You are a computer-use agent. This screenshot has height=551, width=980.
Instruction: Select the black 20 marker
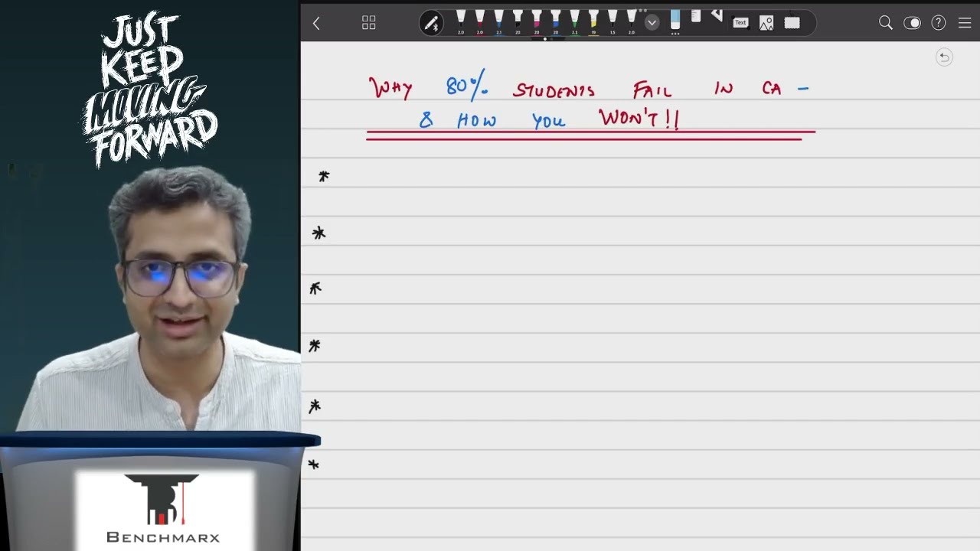pos(518,21)
